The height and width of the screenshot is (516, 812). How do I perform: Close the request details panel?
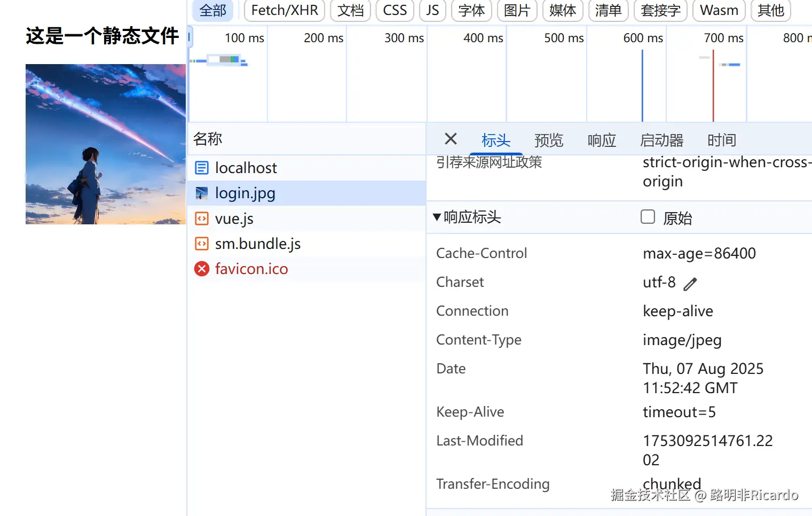(451, 139)
